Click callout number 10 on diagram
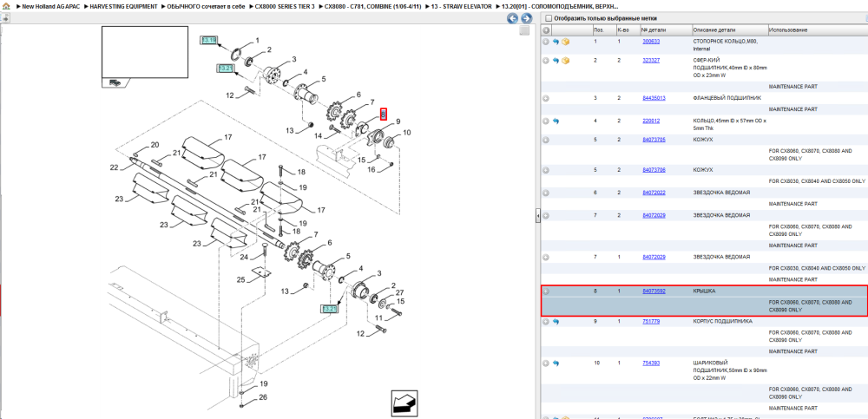This screenshot has width=868, height=419. [407, 132]
